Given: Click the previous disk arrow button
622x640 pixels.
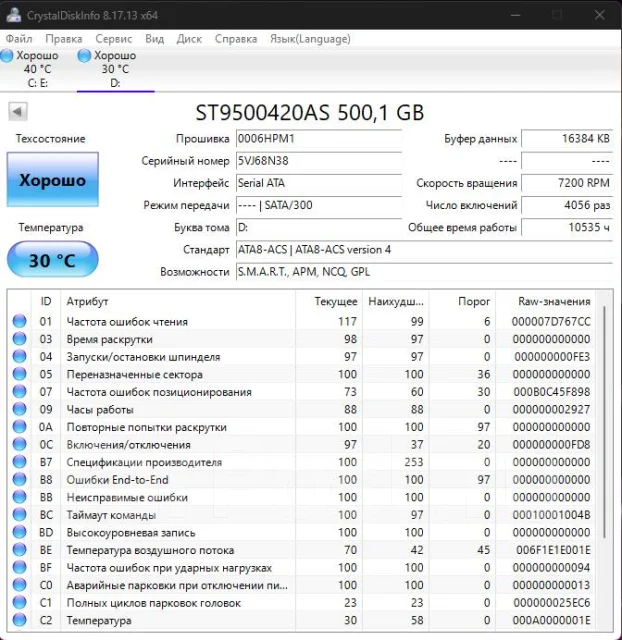Looking at the screenshot, I should coord(18,111).
